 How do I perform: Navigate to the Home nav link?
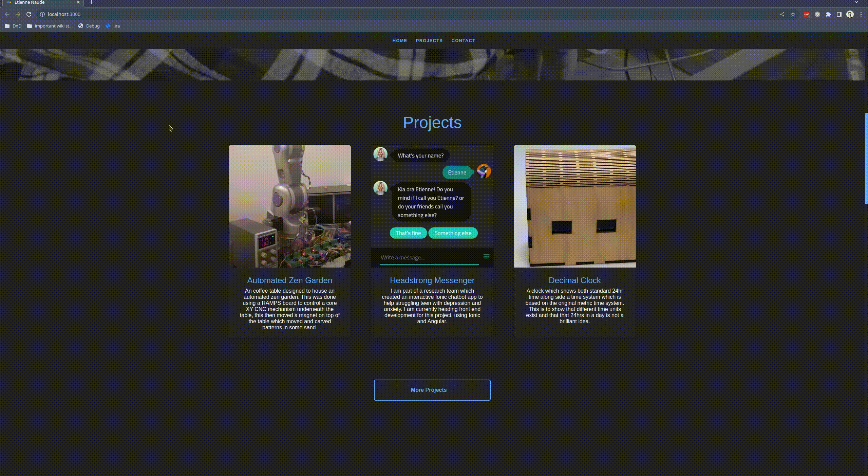pyautogui.click(x=399, y=40)
